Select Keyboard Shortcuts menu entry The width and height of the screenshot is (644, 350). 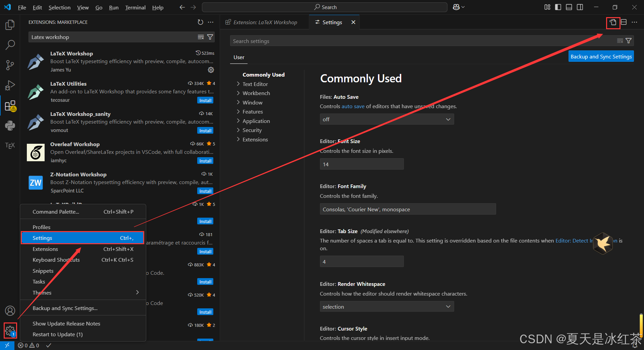coord(83,260)
